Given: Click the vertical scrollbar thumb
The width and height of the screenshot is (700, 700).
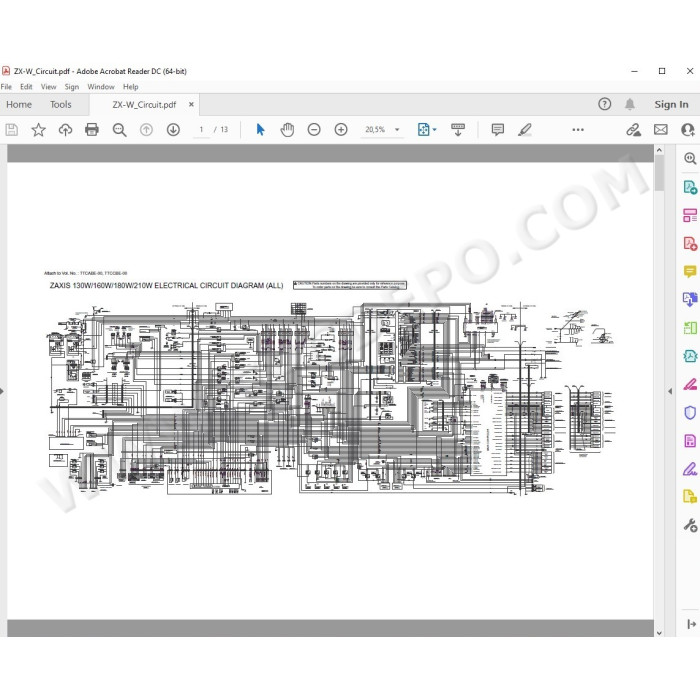Looking at the screenshot, I should 659,173.
